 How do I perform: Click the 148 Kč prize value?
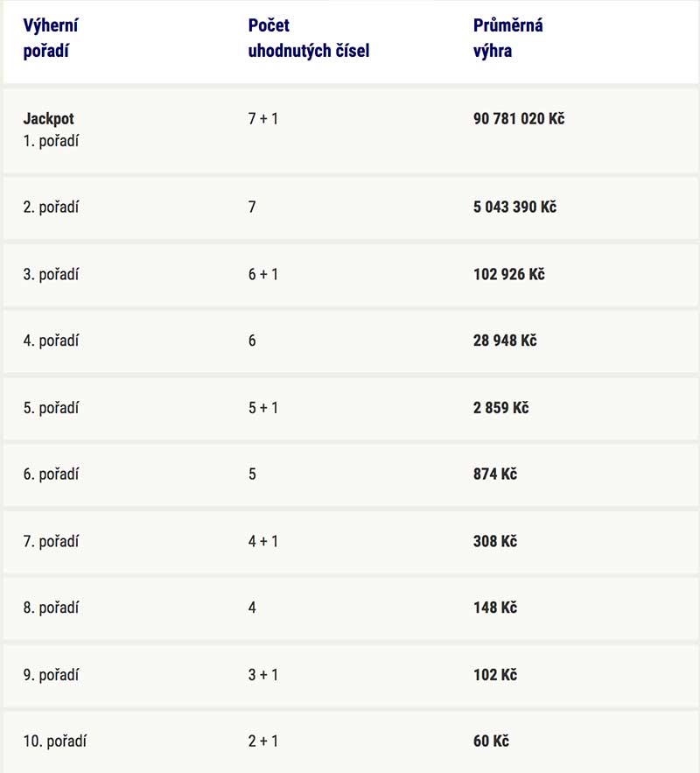tap(495, 608)
